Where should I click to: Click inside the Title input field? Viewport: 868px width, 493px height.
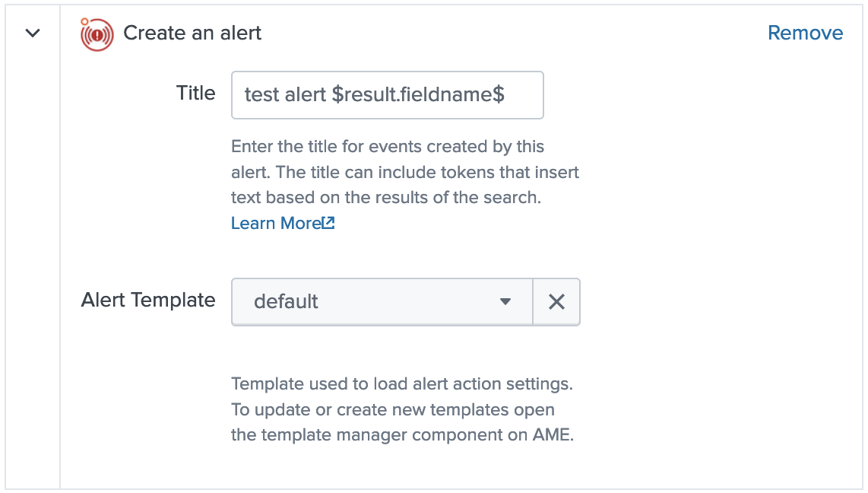(387, 94)
